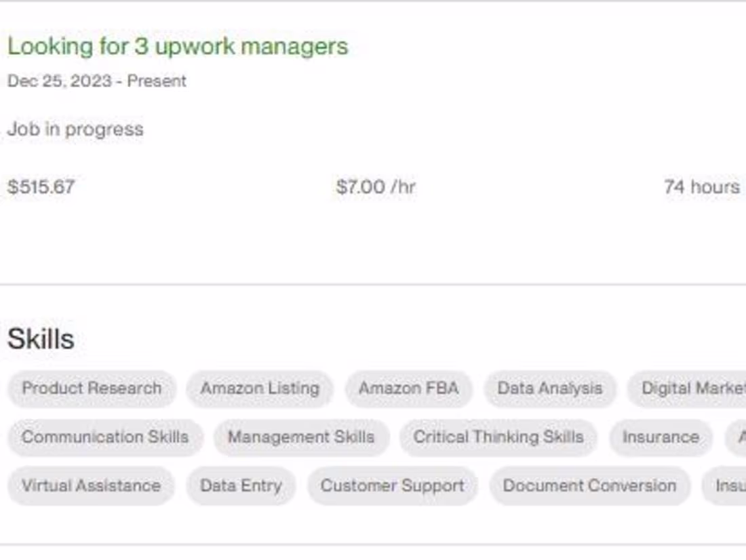Select the Data Entry skill tag
This screenshot has height=560, width=746.
[241, 485]
